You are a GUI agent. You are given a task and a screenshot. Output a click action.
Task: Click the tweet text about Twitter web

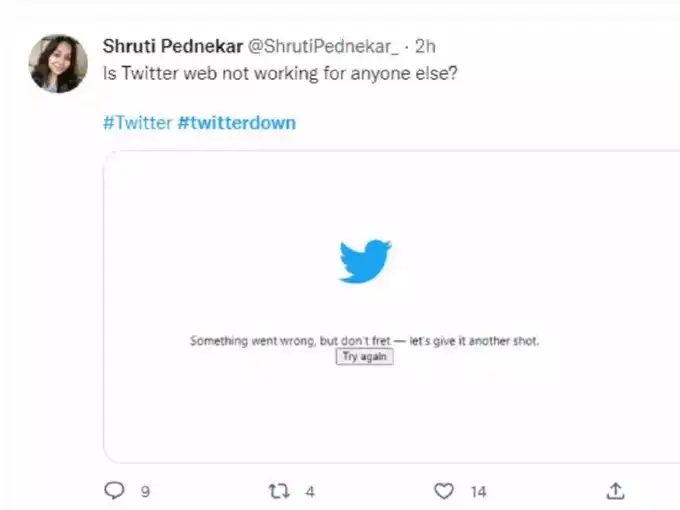[x=280, y=74]
